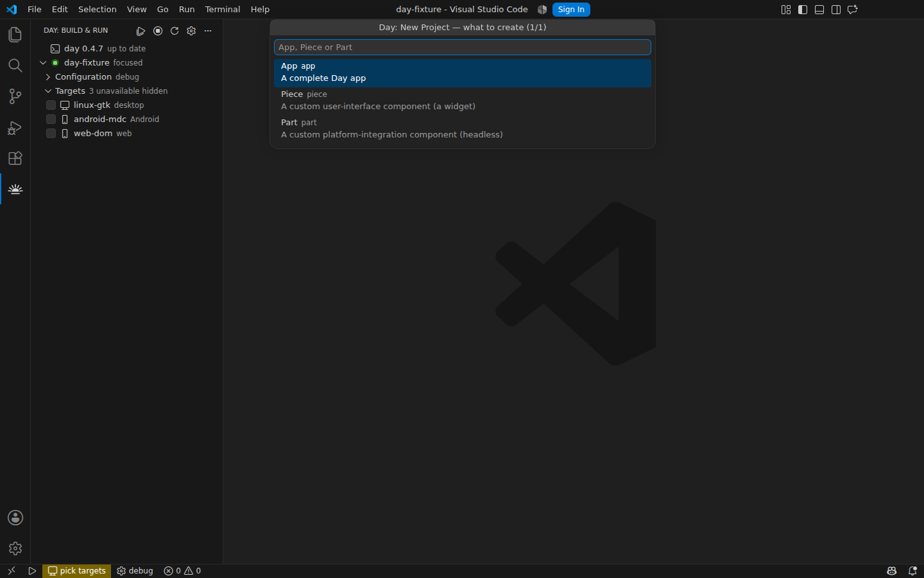This screenshot has height=578, width=924.
Task: Open the Run menu
Action: pyautogui.click(x=187, y=10)
